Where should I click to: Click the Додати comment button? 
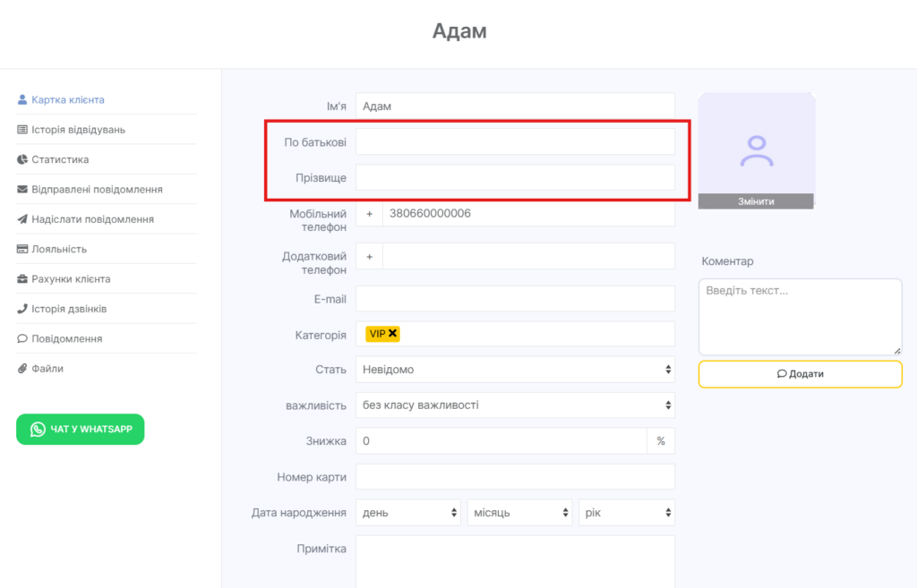pos(800,374)
